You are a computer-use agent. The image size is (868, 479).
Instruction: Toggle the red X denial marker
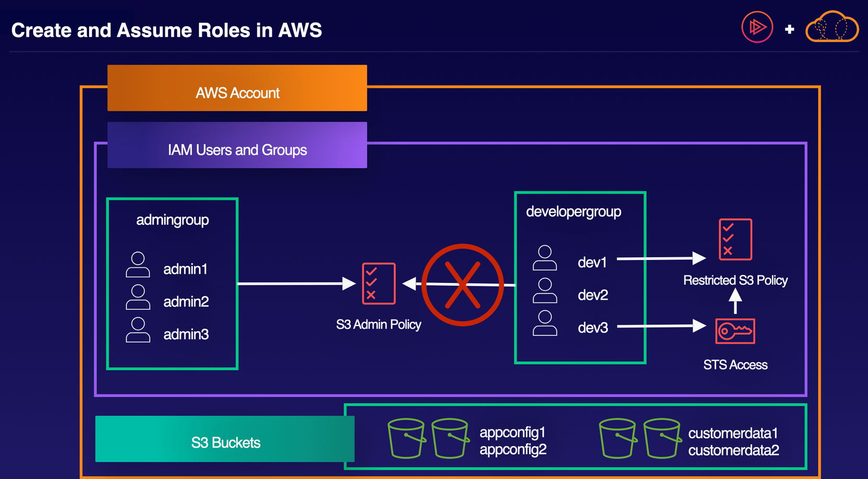(x=463, y=285)
